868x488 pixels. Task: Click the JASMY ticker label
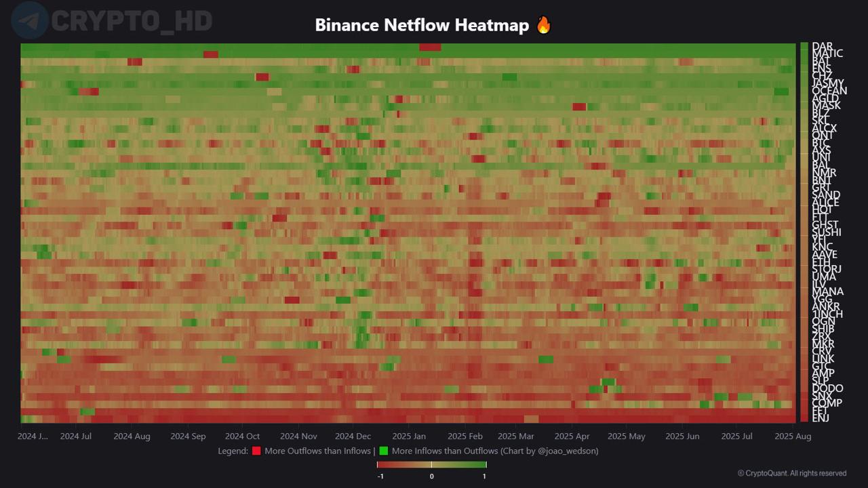[828, 83]
